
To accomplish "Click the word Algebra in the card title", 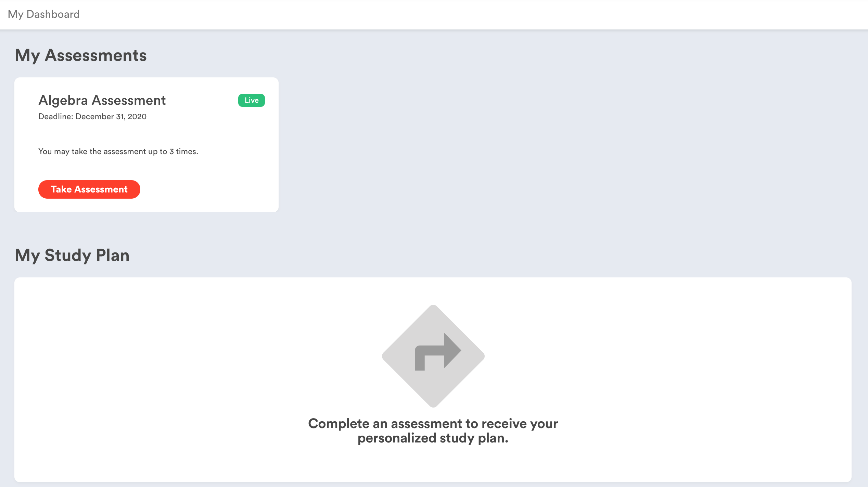I will (x=63, y=100).
